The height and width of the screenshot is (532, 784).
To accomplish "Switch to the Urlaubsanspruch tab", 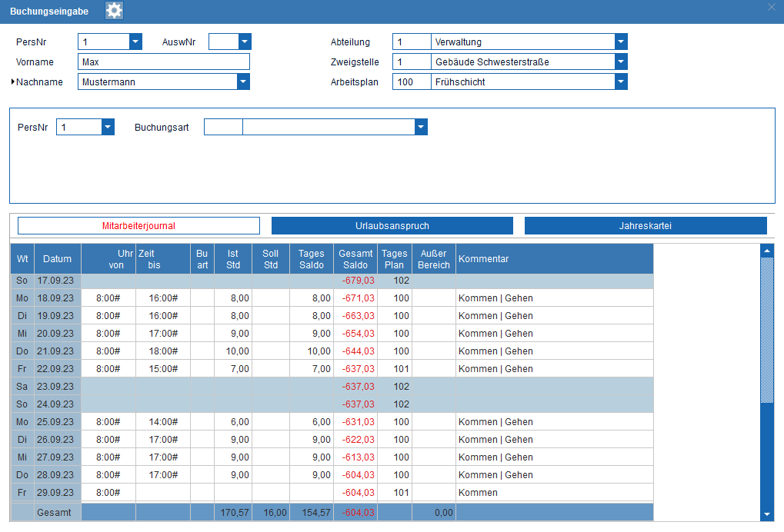I will point(392,226).
